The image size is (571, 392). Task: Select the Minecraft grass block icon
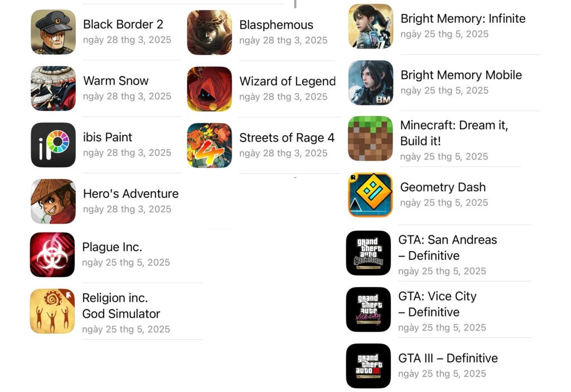(x=370, y=139)
